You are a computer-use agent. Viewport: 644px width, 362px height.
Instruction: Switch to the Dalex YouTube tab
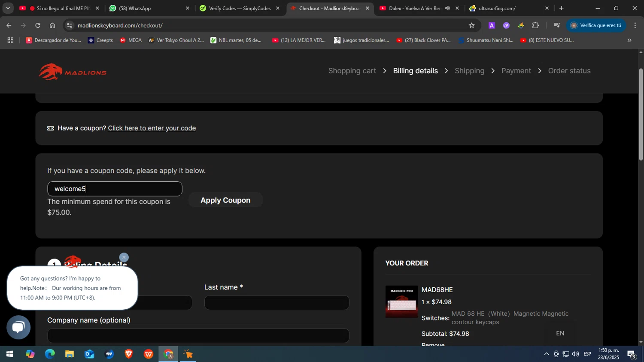(x=415, y=8)
